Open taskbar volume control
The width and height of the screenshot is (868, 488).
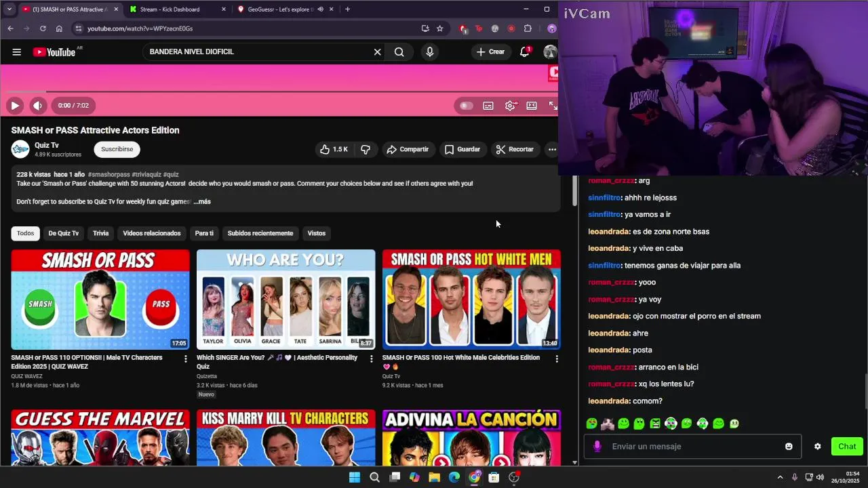tap(820, 477)
